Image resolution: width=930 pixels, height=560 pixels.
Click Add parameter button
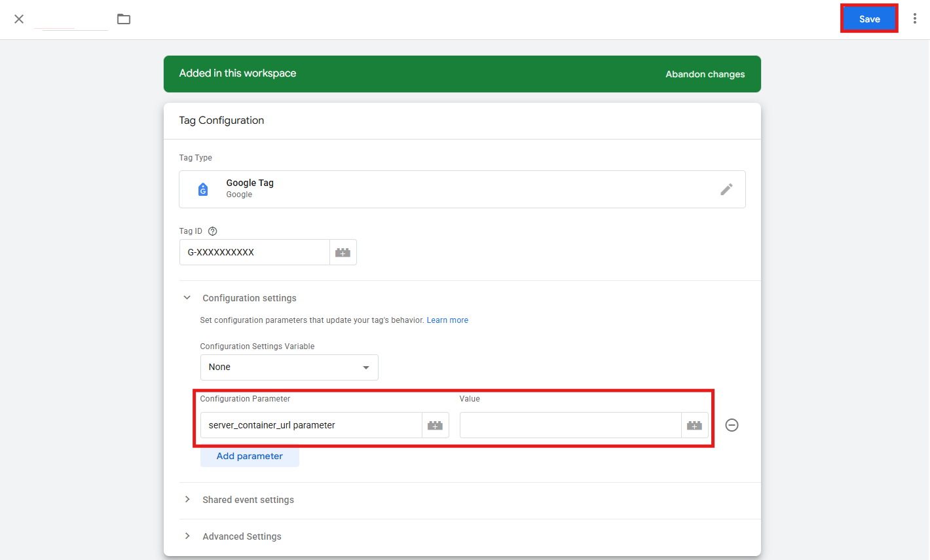click(250, 456)
